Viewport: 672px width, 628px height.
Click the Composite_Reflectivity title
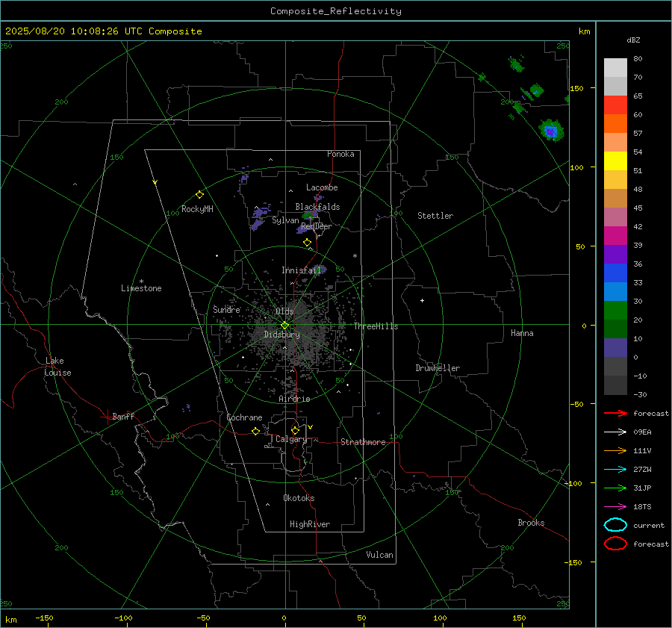pyautogui.click(x=336, y=11)
